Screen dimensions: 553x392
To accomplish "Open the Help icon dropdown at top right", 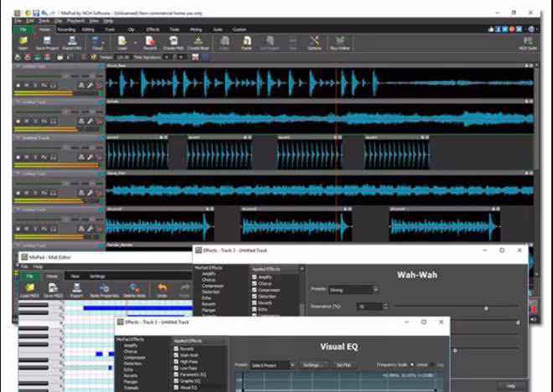I will click(533, 29).
